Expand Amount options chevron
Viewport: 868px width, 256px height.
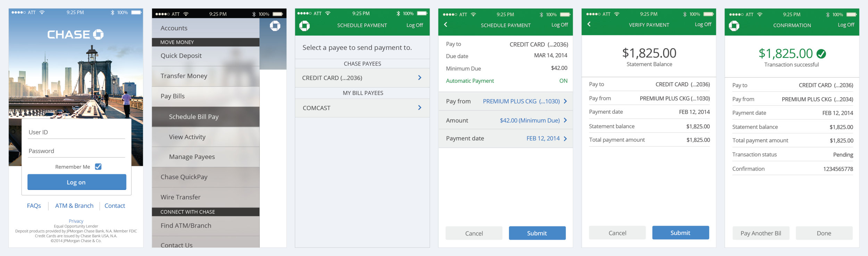(x=565, y=120)
